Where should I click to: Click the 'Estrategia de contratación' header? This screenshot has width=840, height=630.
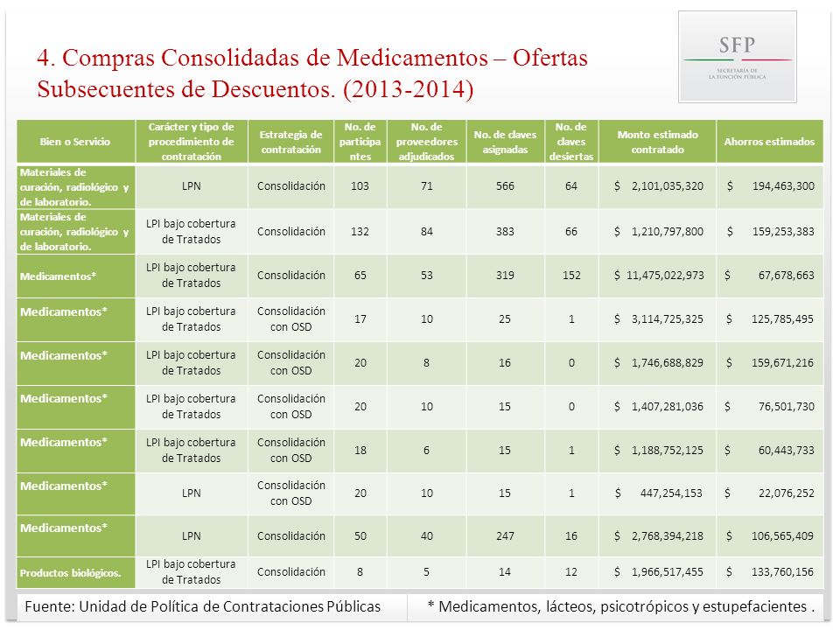(290, 142)
